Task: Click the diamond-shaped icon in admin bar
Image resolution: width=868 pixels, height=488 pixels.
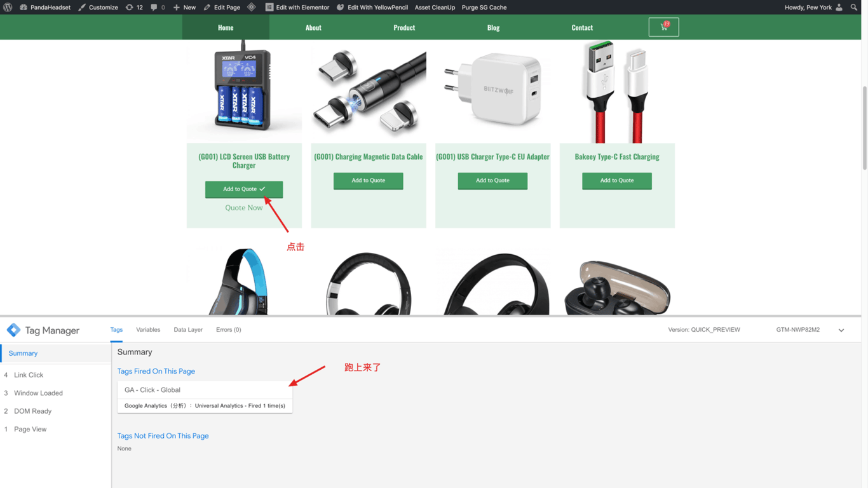Action: point(252,8)
